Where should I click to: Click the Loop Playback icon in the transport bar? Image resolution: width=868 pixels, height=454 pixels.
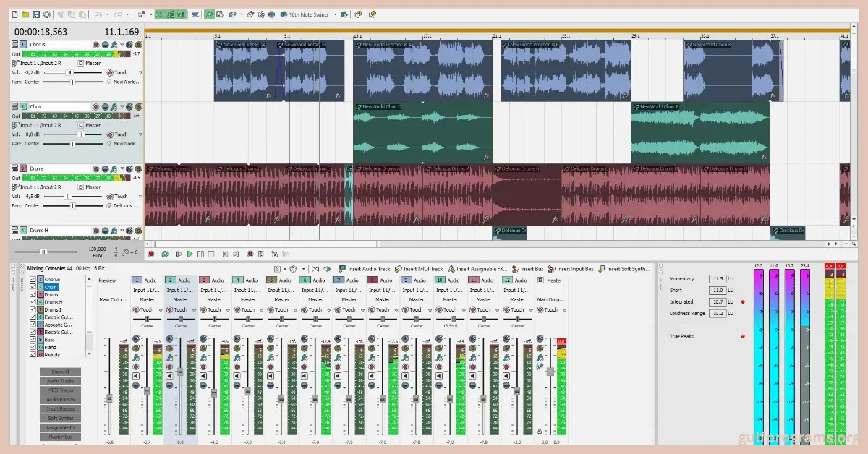[x=165, y=254]
